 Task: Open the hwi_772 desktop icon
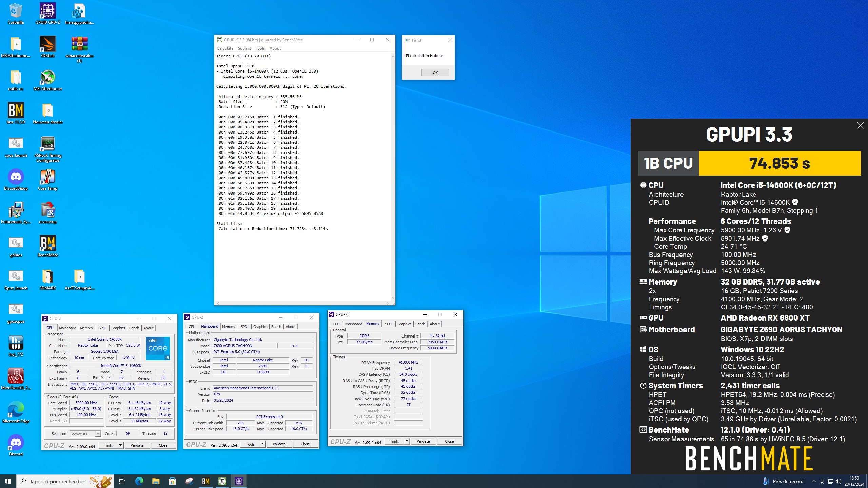[x=16, y=346]
